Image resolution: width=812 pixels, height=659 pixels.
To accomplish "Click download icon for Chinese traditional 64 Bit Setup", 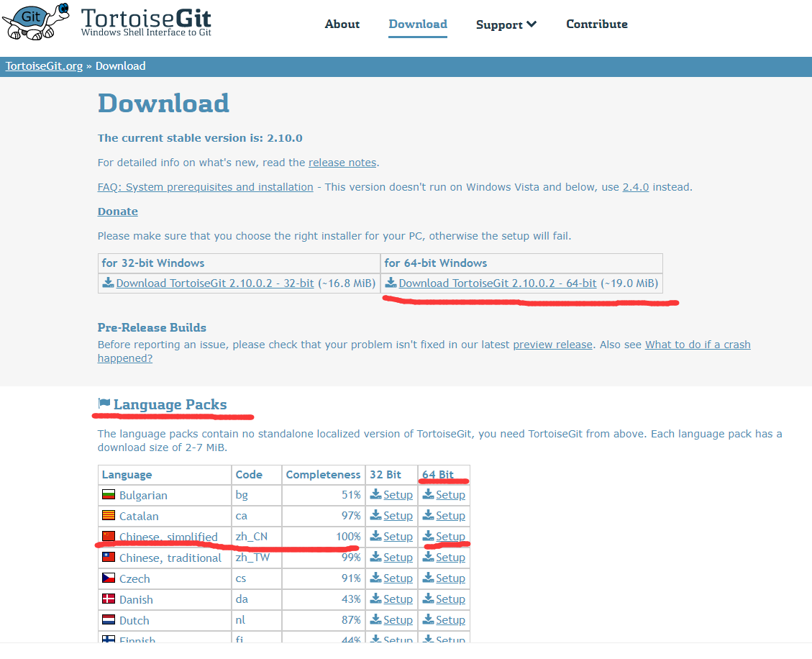I will click(428, 557).
